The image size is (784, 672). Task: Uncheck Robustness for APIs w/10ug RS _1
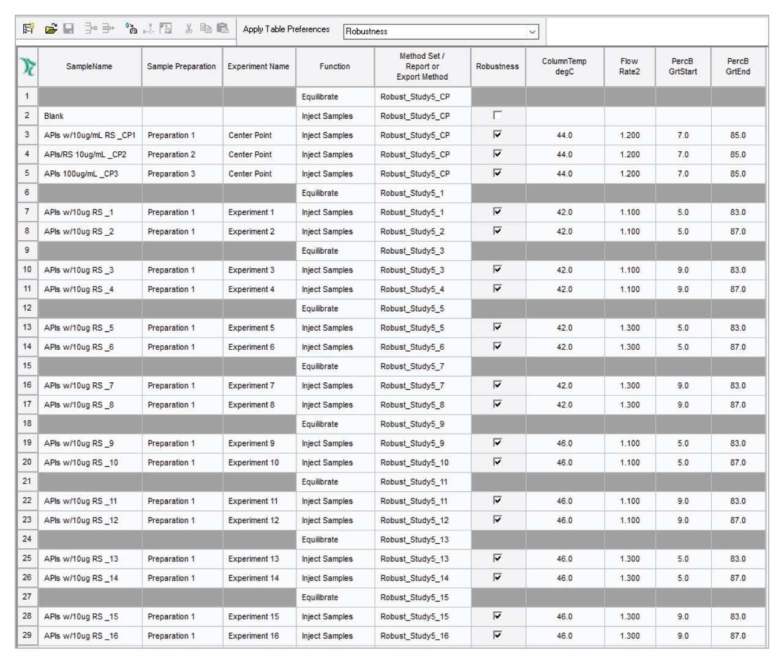pos(497,212)
